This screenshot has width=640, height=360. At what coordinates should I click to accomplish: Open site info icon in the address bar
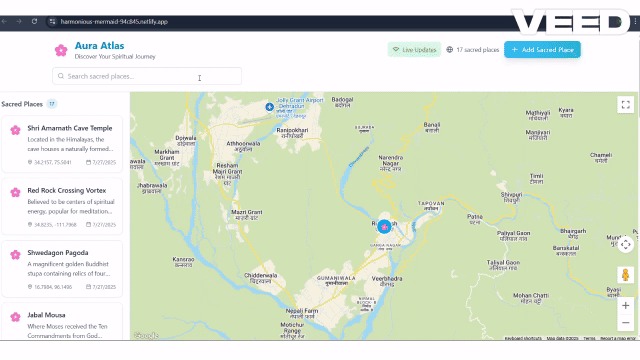coord(52,22)
